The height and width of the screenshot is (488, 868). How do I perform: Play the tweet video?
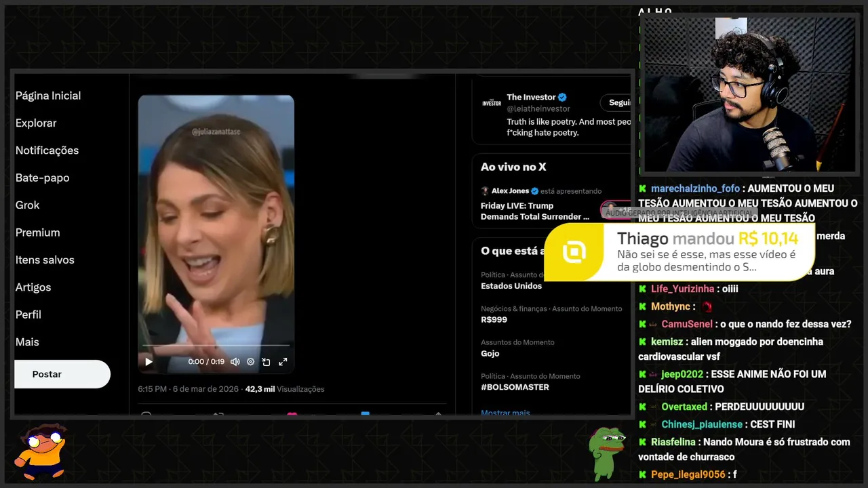pyautogui.click(x=149, y=362)
